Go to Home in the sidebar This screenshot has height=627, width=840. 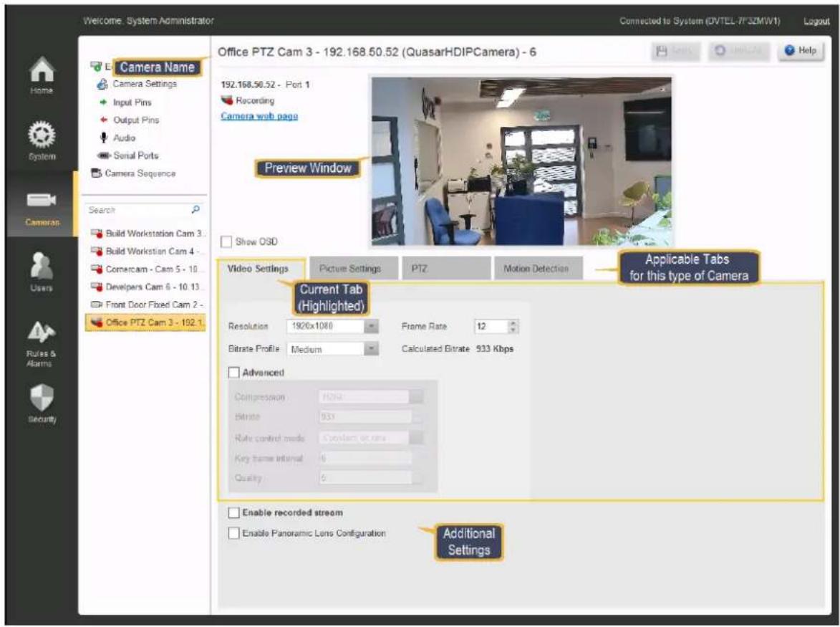[42, 75]
